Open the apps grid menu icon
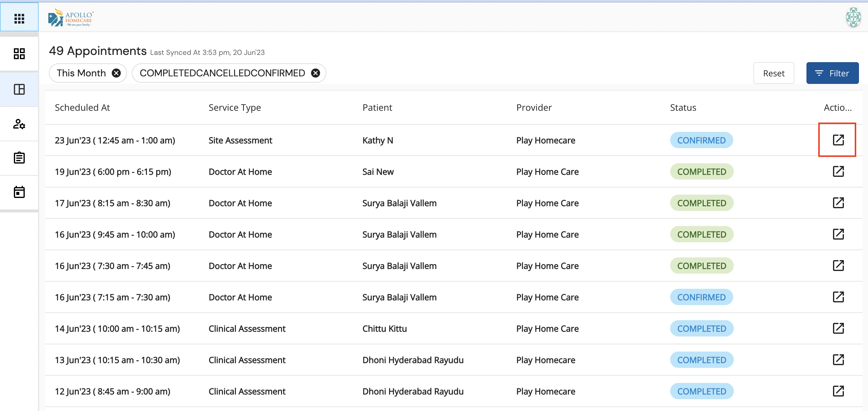This screenshot has width=868, height=411. click(19, 18)
